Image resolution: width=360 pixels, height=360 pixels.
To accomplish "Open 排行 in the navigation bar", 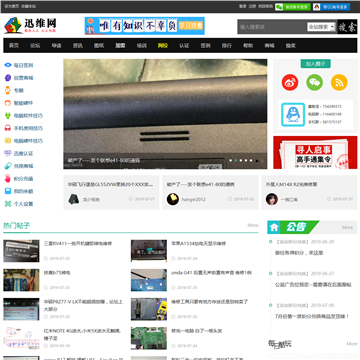I will [227, 46].
